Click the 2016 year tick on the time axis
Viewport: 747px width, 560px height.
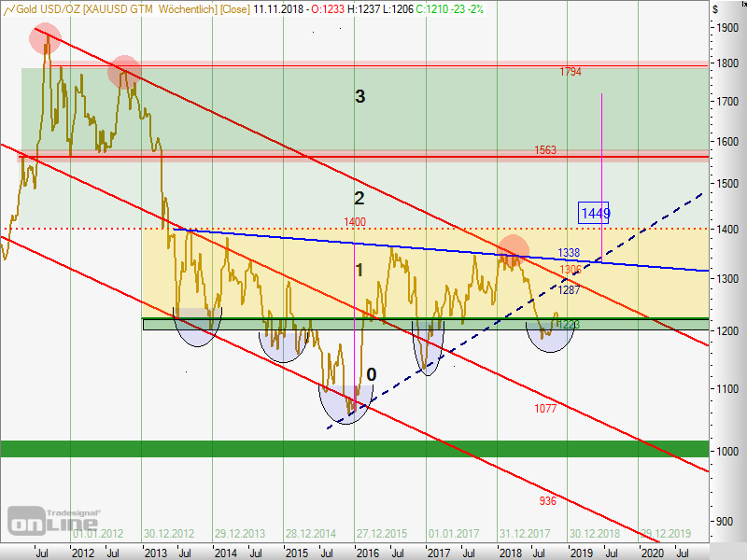tap(368, 553)
